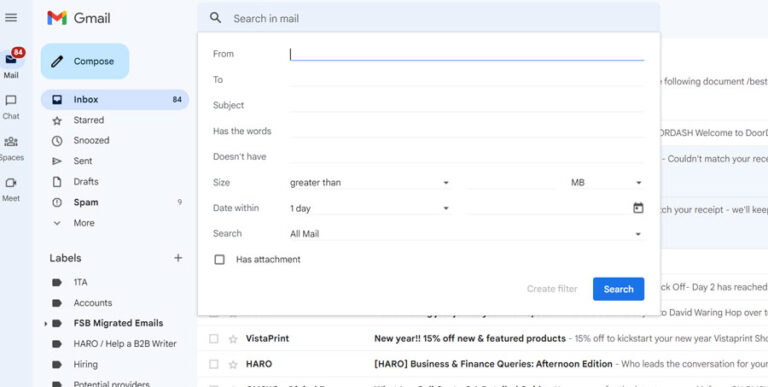Focus the To input field
This screenshot has width=768, height=387.
[x=467, y=79]
